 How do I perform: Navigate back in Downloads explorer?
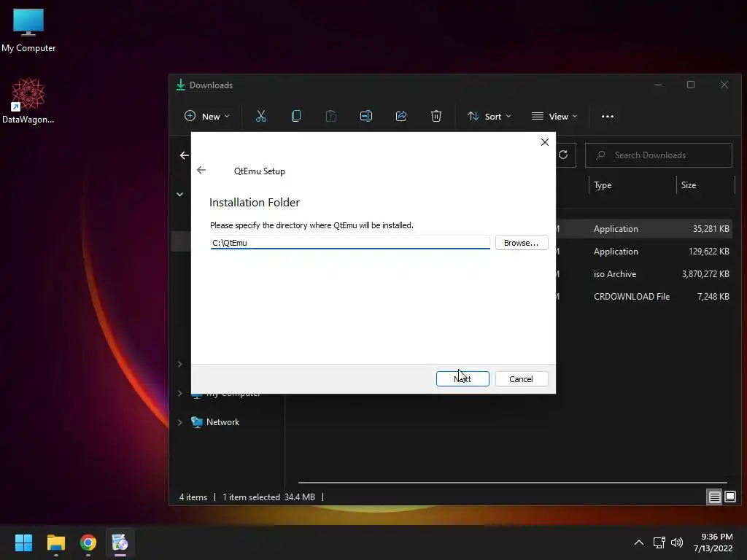click(185, 155)
